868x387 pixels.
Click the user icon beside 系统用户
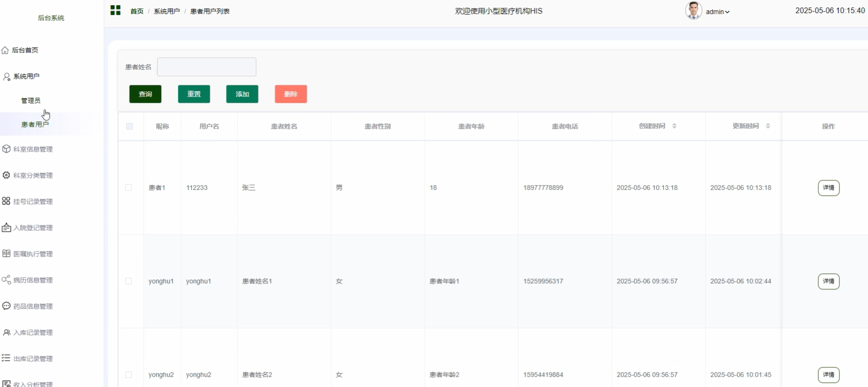click(7, 77)
